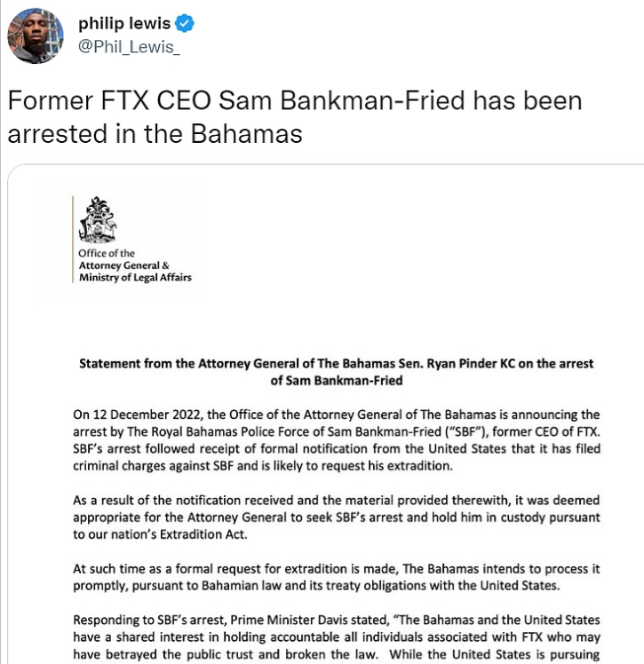Click philip lewis's profile avatar
This screenshot has width=644, height=664.
point(35,36)
